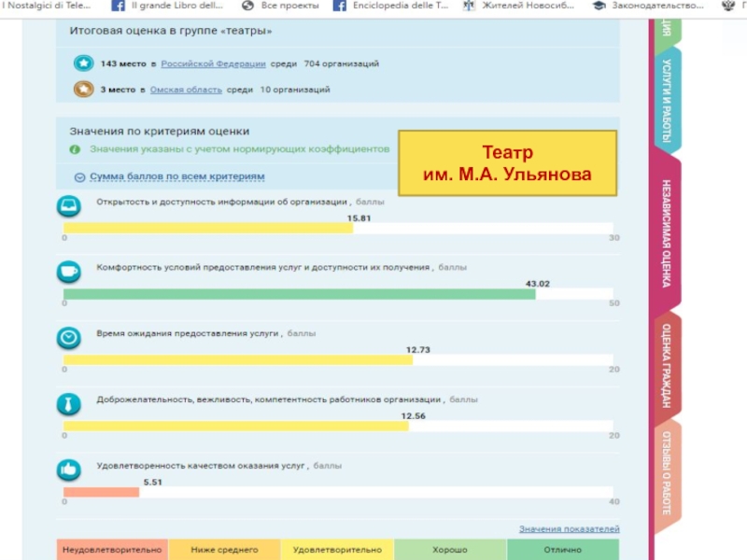The height and width of the screenshot is (560, 747).
Task: Click the necktie icon for staff courtesy
Action: click(x=69, y=403)
